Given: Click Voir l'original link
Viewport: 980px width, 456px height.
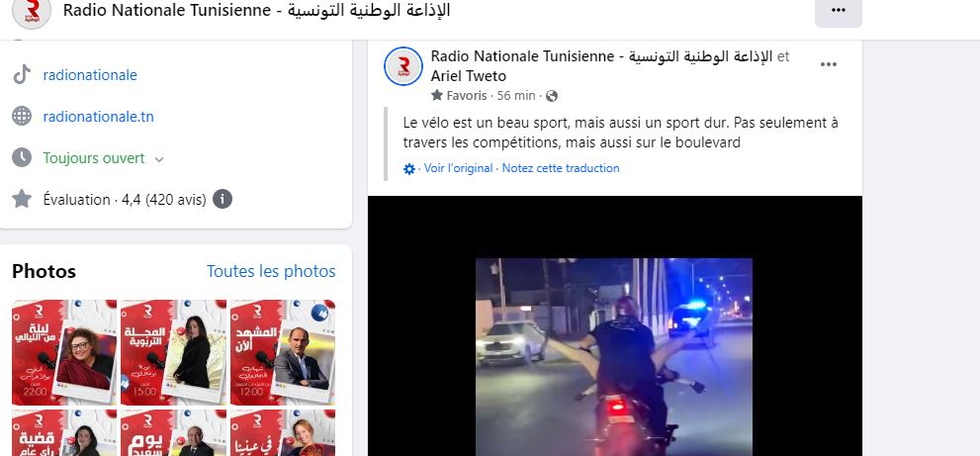Looking at the screenshot, I should point(458,168).
